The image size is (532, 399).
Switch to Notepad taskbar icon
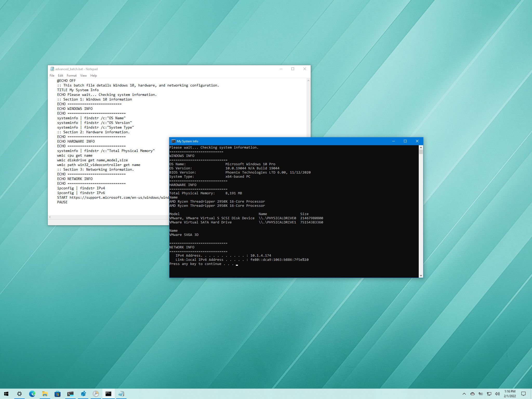121,394
